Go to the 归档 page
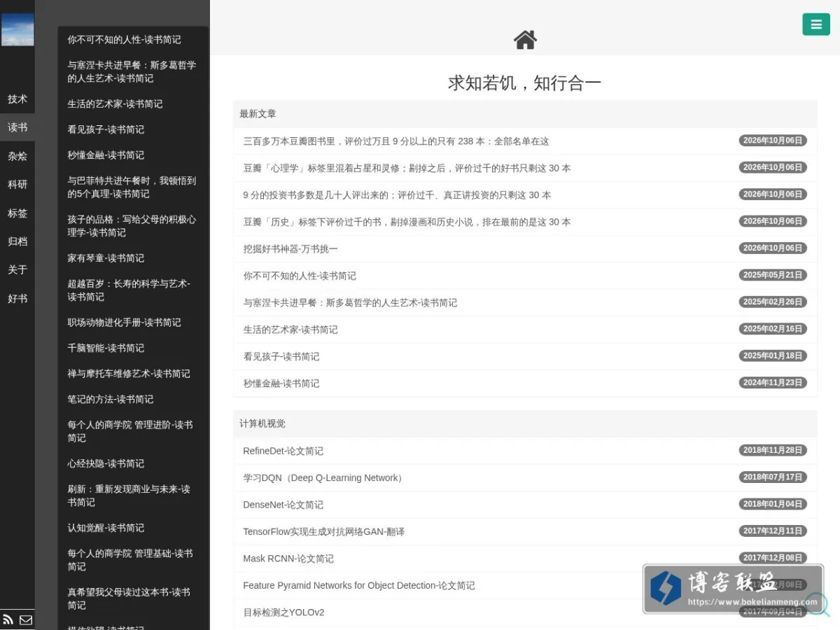The image size is (840, 630). pyautogui.click(x=17, y=241)
